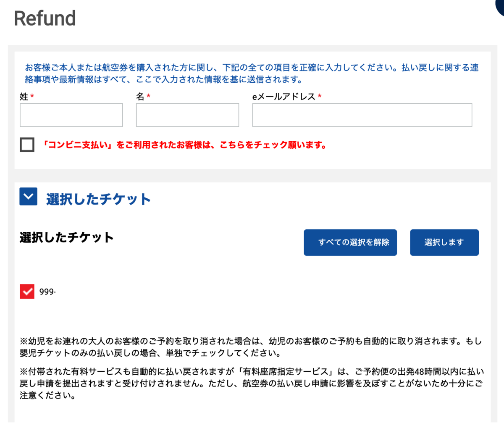Focus the 名 (first name) input field
Screen dimensions: 504x423
tap(187, 115)
